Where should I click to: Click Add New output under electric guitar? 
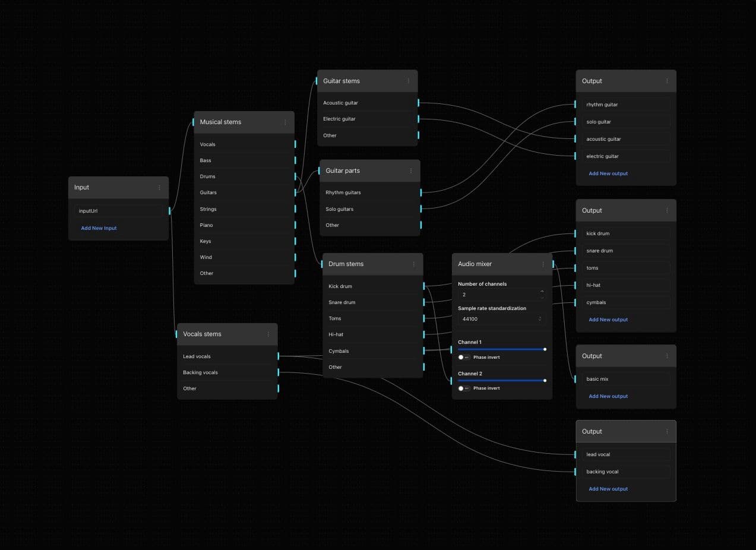(608, 173)
